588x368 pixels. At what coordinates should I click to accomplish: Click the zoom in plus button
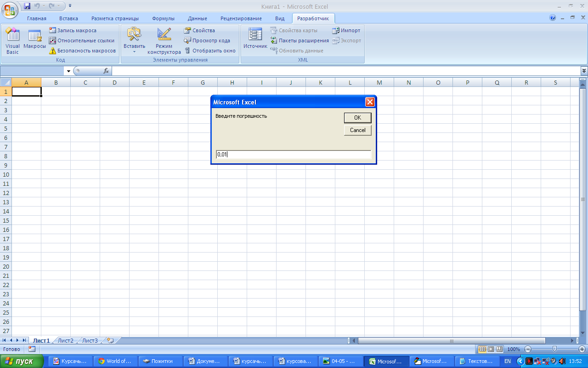point(582,349)
